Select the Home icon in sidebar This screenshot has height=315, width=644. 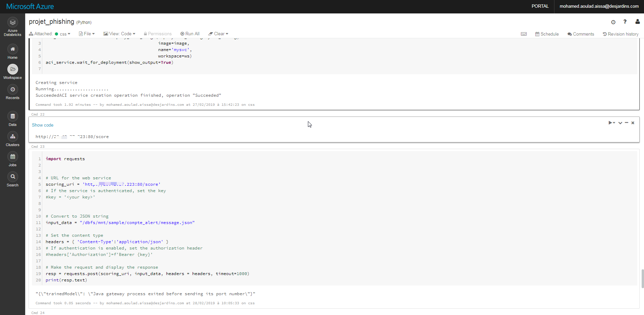click(12, 51)
